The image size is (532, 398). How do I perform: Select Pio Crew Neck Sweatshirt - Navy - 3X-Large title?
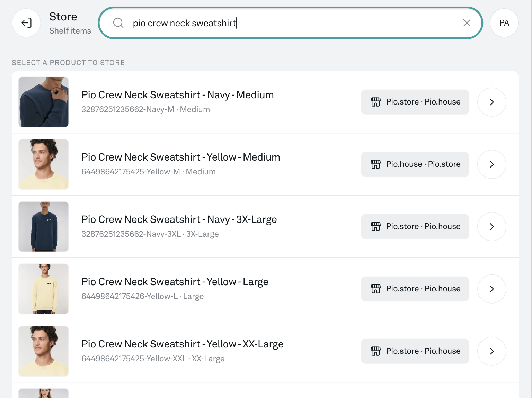[179, 219]
